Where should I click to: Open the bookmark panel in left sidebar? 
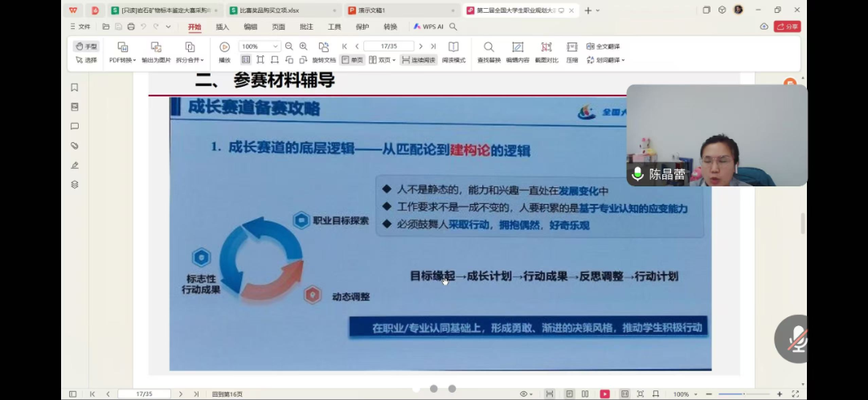point(75,88)
